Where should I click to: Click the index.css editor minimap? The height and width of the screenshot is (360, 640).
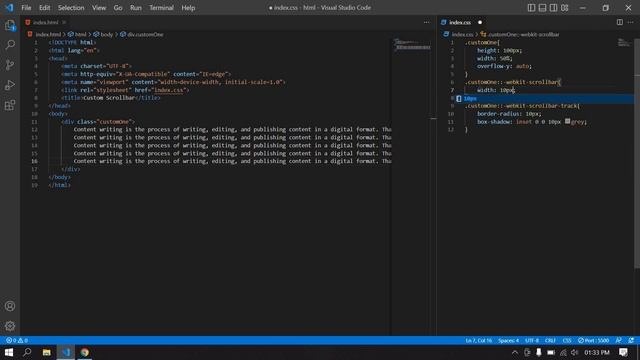(x=624, y=42)
